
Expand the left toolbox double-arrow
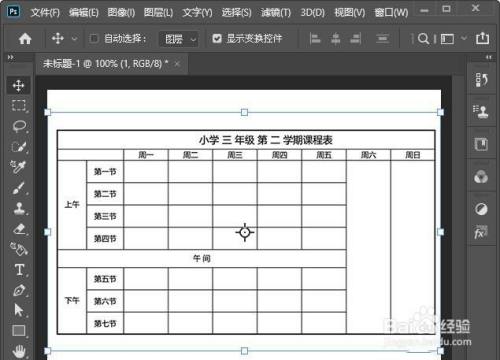11,57
